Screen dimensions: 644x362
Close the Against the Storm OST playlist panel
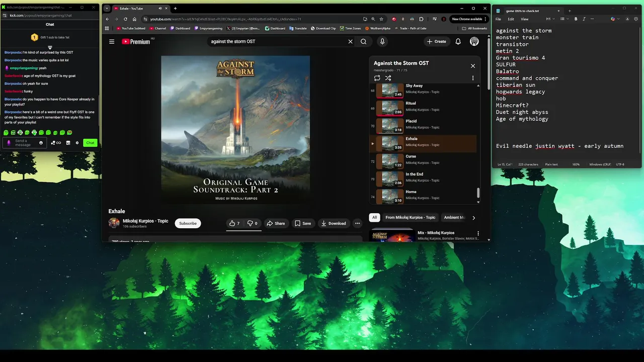[x=473, y=66]
